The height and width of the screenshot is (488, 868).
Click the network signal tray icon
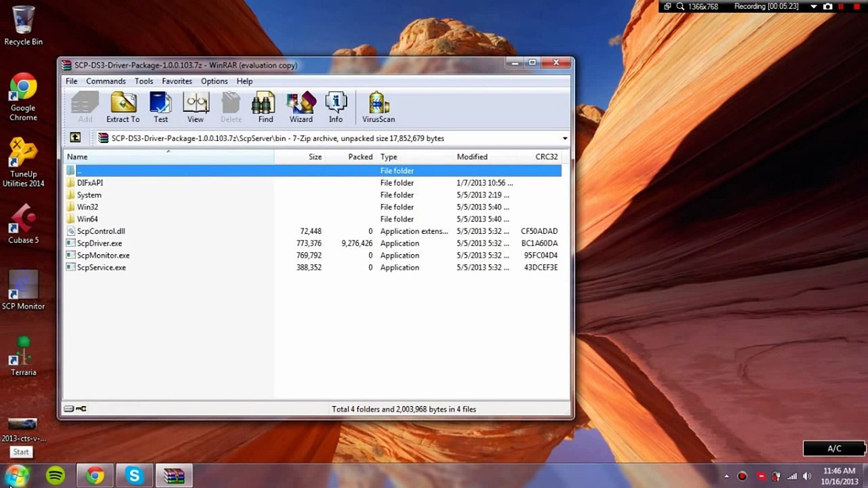pyautogui.click(x=791, y=476)
